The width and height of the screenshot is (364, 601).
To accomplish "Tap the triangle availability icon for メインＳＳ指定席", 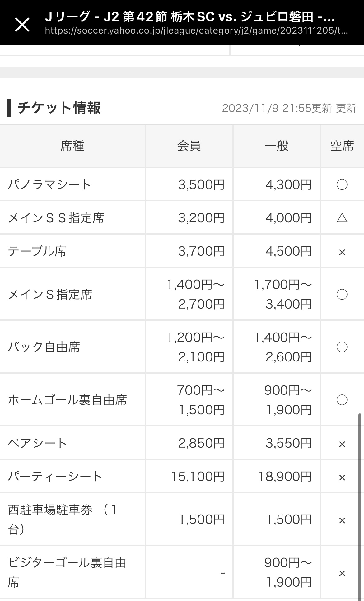I will click(342, 218).
